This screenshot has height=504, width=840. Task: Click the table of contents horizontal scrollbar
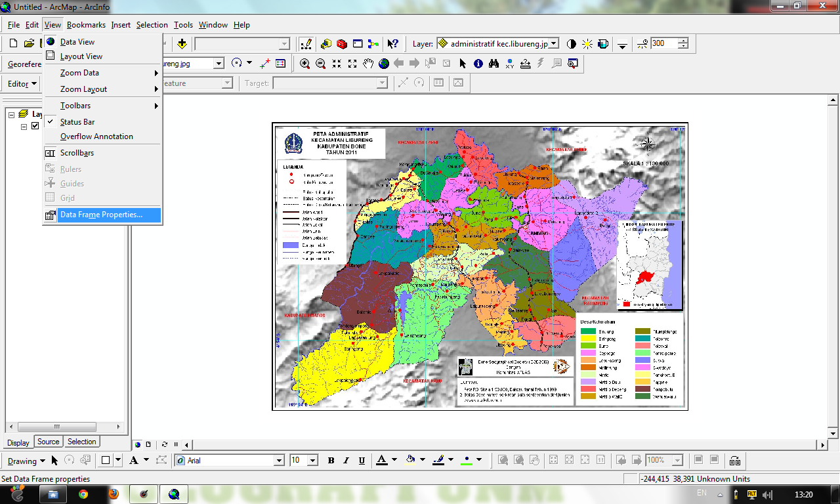point(64,427)
